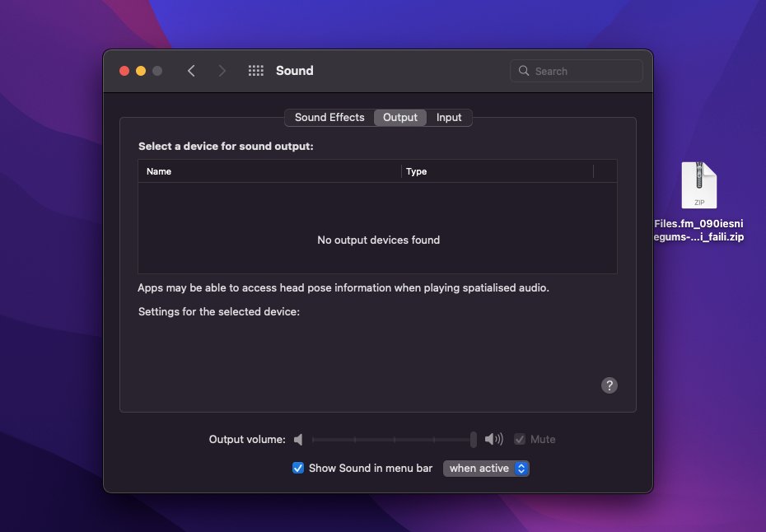Uncheck Show Sound in menu bar

[298, 468]
